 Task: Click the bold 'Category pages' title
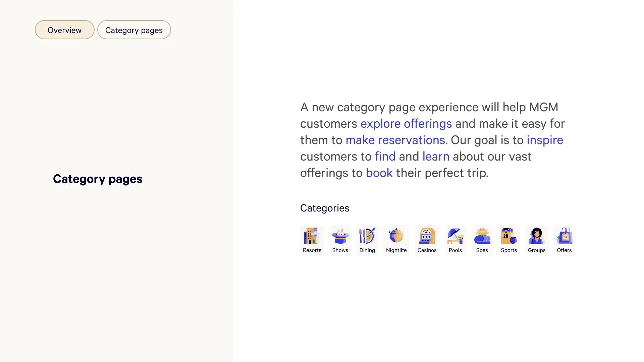[x=98, y=179]
